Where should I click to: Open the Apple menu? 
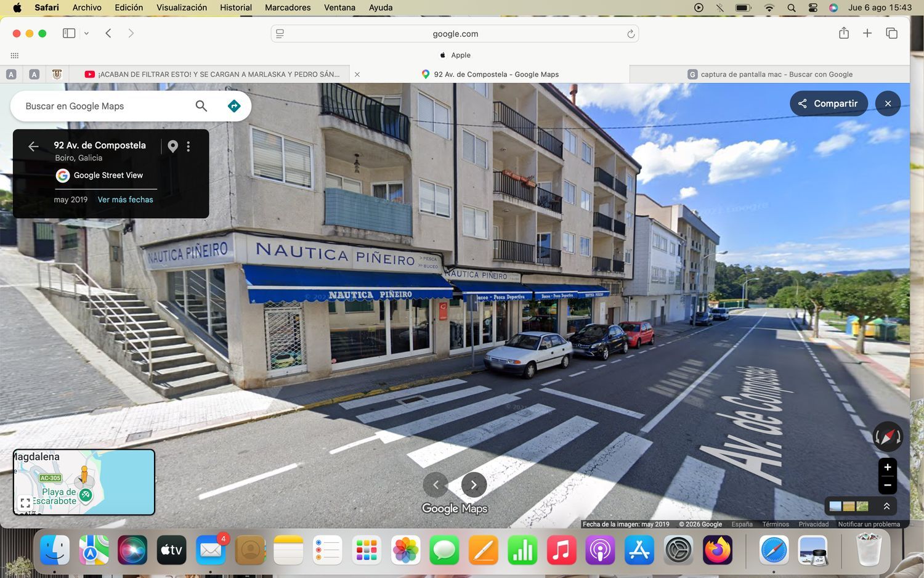pos(17,7)
